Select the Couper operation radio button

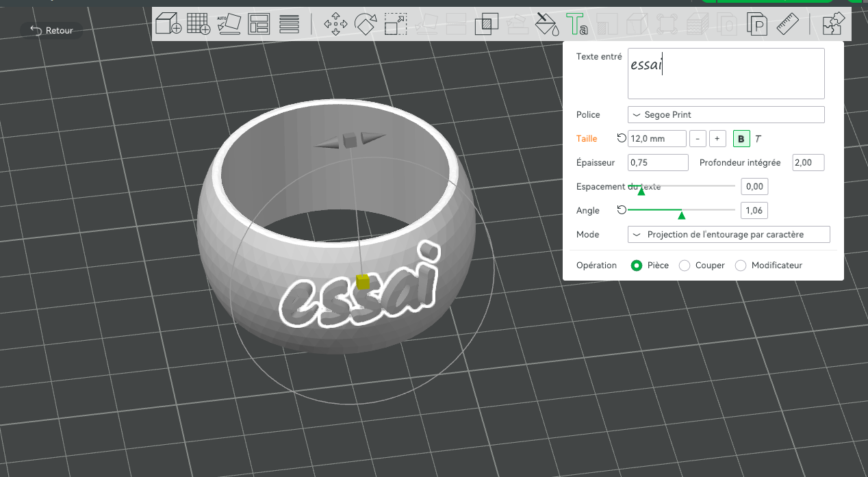685,265
